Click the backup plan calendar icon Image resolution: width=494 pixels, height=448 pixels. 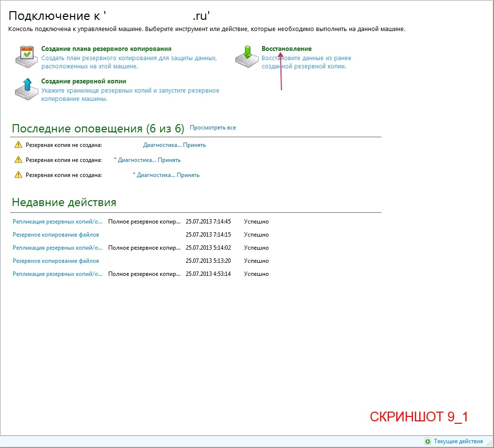pyautogui.click(x=27, y=57)
